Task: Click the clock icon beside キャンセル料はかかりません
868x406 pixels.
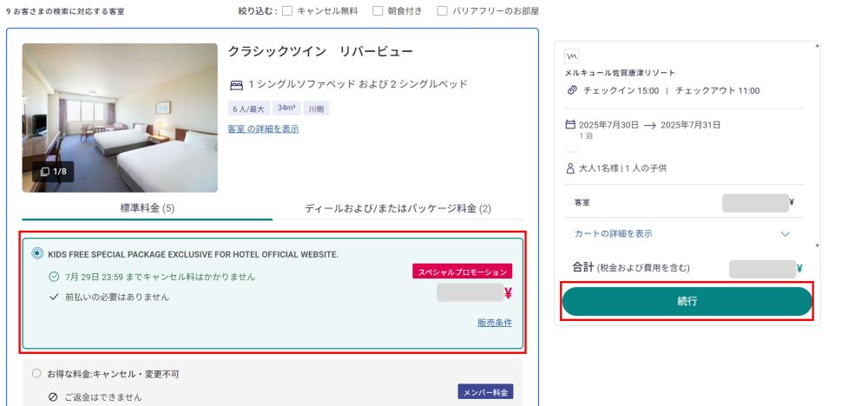Action: [x=54, y=276]
